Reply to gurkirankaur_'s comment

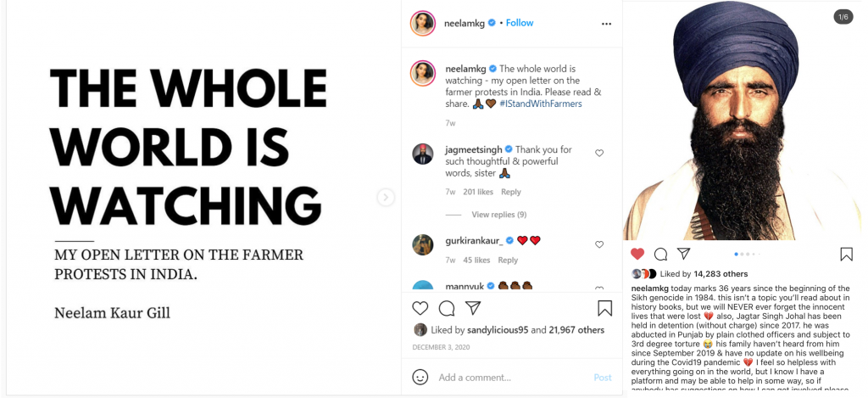click(508, 260)
